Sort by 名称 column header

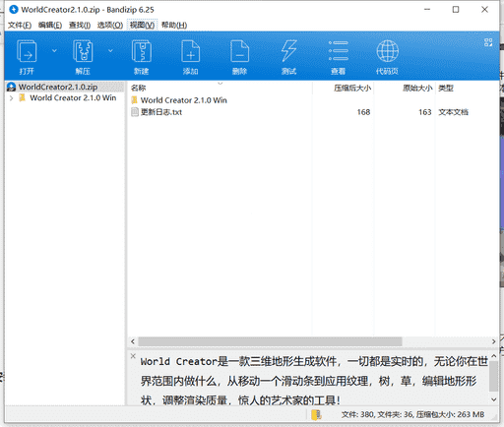coord(139,88)
